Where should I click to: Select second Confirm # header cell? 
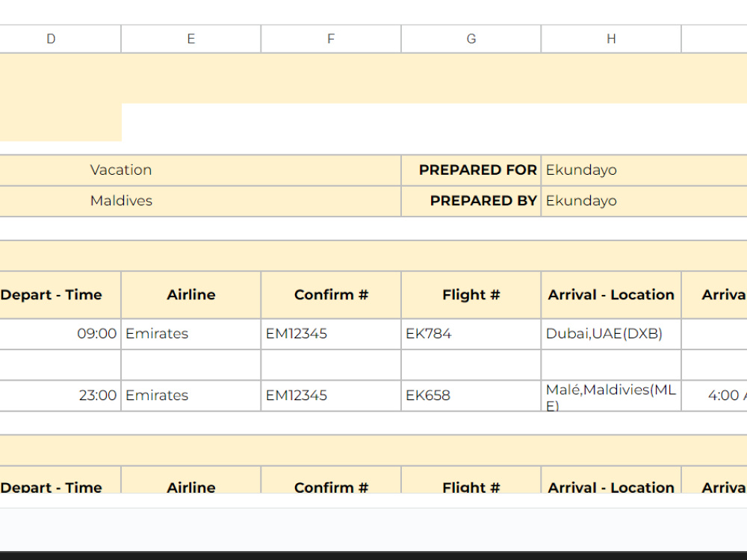(331, 480)
